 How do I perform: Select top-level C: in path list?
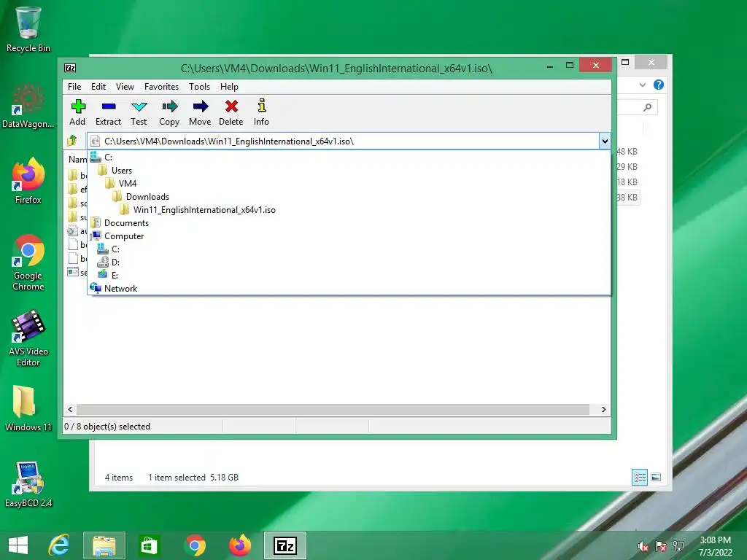[349, 157]
